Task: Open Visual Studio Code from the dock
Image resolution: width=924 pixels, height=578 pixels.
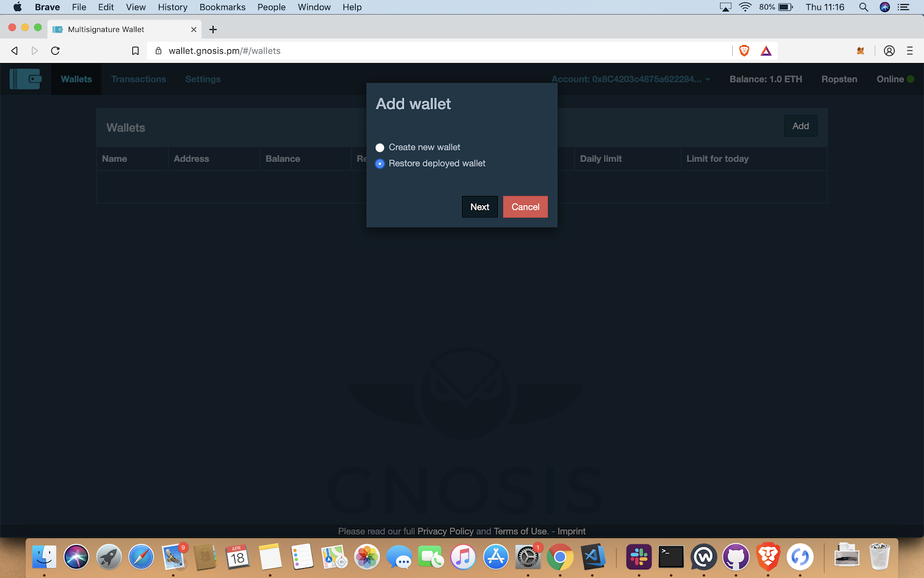Action: (593, 557)
